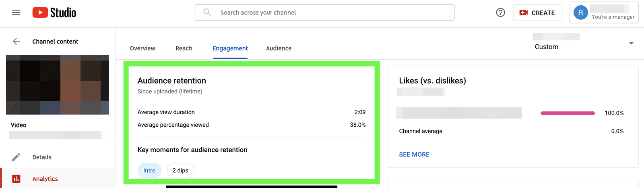Open the hamburger navigation menu
Viewport: 644px width, 188px height.
tap(16, 13)
